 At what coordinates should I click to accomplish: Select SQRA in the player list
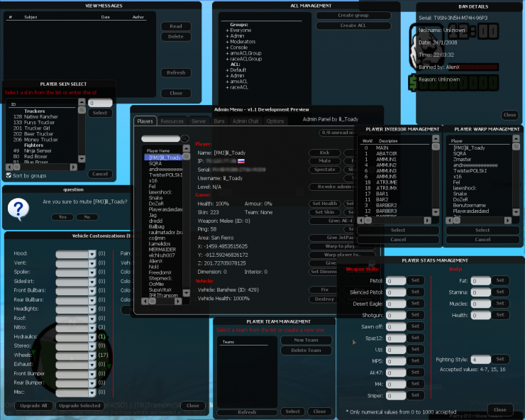coord(155,164)
